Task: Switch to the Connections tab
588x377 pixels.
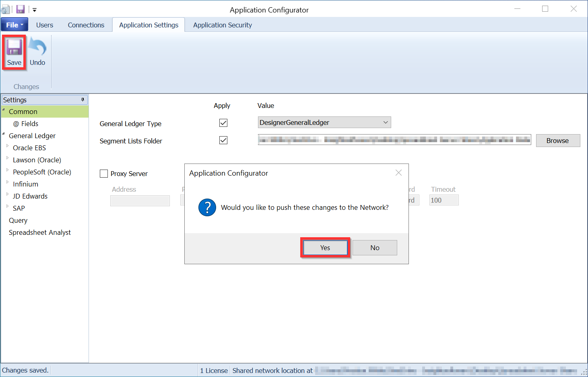Action: click(x=86, y=25)
